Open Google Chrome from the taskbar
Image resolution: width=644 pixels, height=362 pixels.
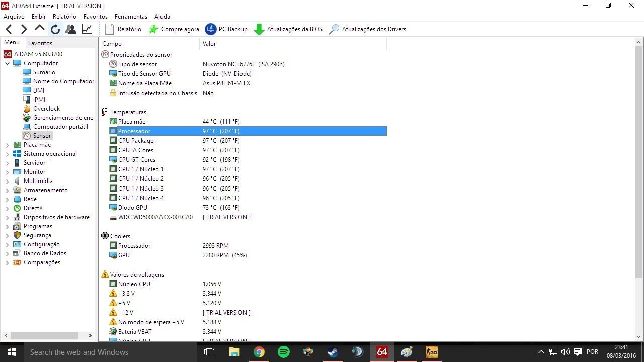click(x=259, y=352)
